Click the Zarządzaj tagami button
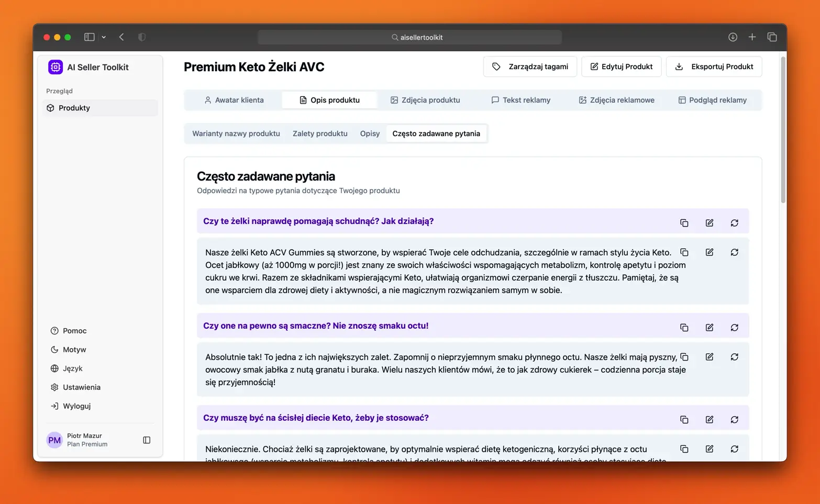820x504 pixels. (x=530, y=66)
